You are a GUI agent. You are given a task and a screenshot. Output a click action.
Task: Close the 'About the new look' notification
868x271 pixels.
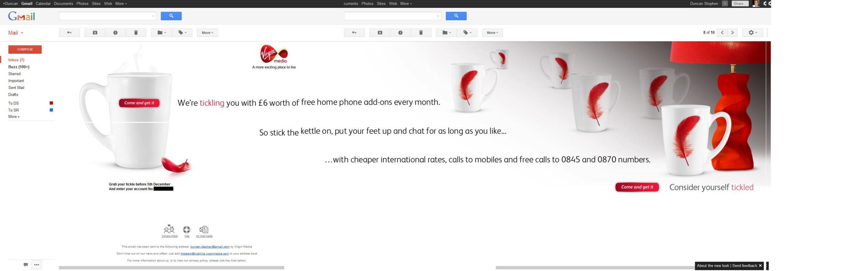pyautogui.click(x=760, y=266)
